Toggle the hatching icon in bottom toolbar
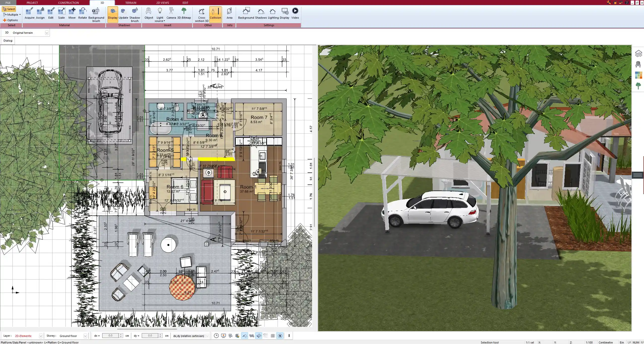The height and width of the screenshot is (344, 644). click(x=252, y=335)
